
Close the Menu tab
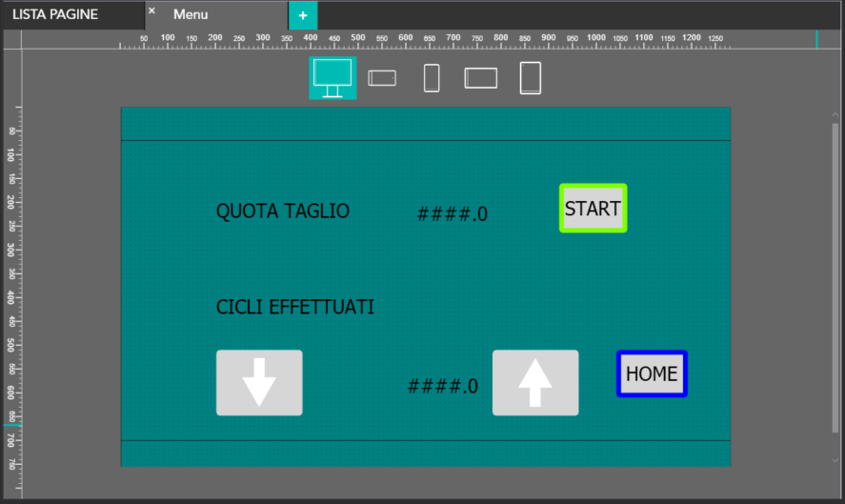[151, 11]
